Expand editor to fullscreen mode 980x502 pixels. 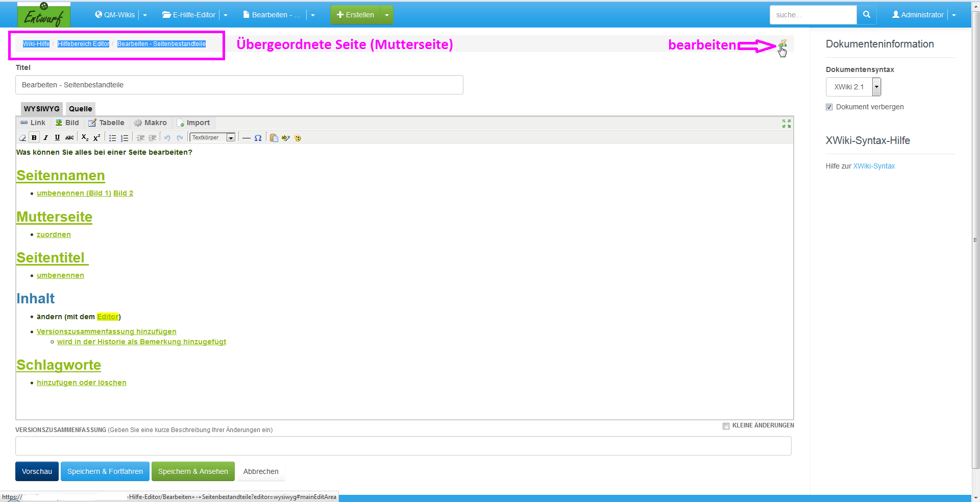click(786, 124)
